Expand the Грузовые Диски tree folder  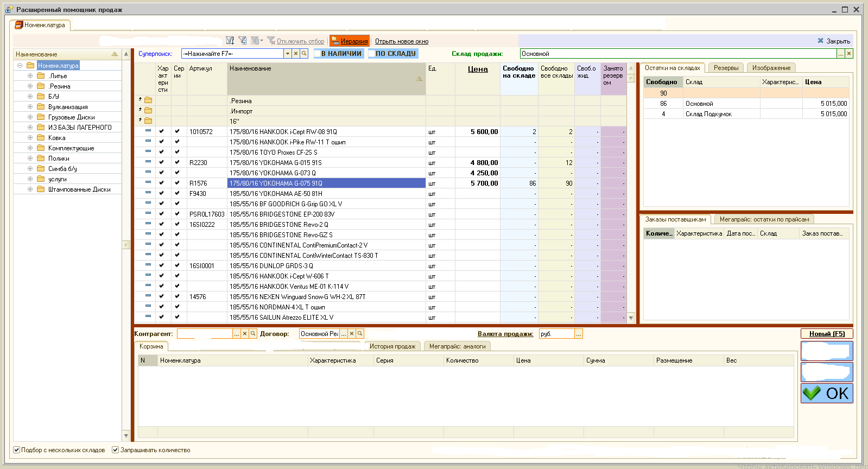pyautogui.click(x=30, y=117)
